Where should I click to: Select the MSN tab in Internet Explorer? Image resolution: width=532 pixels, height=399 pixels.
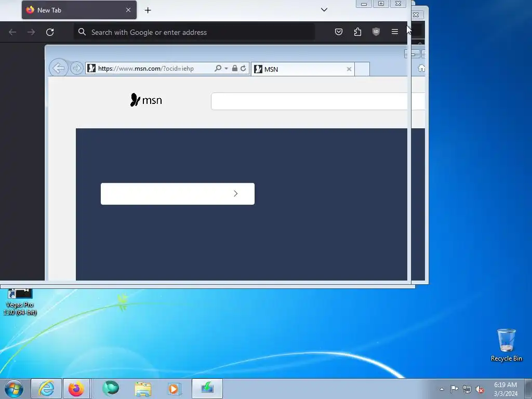(x=303, y=69)
